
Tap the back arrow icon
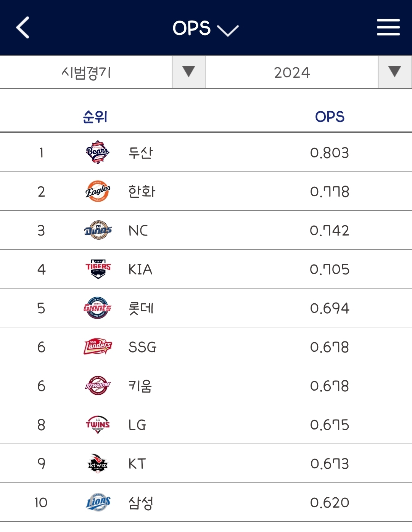[23, 28]
